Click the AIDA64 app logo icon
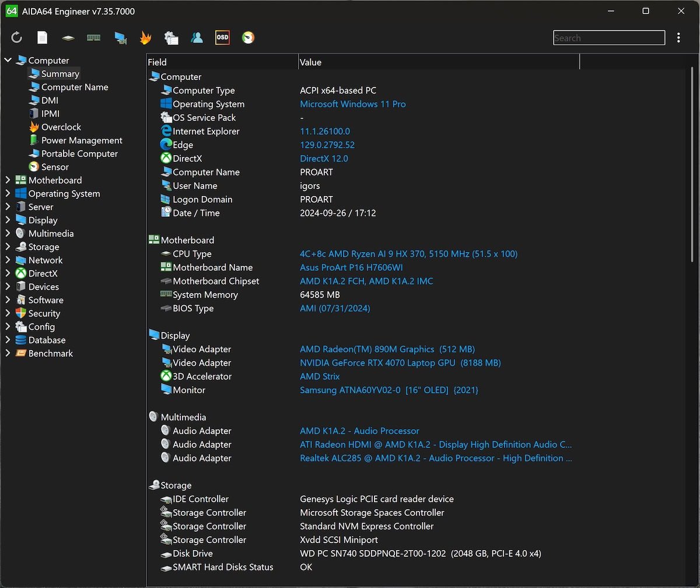 pyautogui.click(x=11, y=11)
